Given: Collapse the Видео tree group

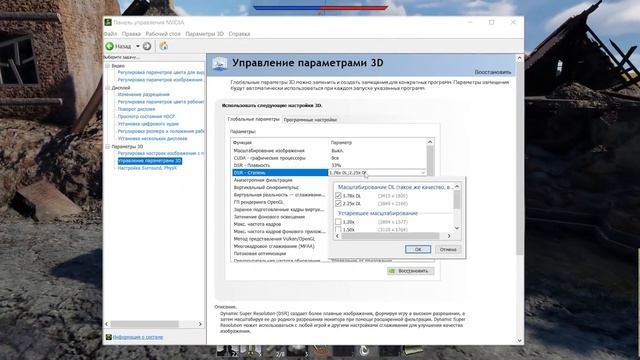Looking at the screenshot, I should tap(108, 65).
